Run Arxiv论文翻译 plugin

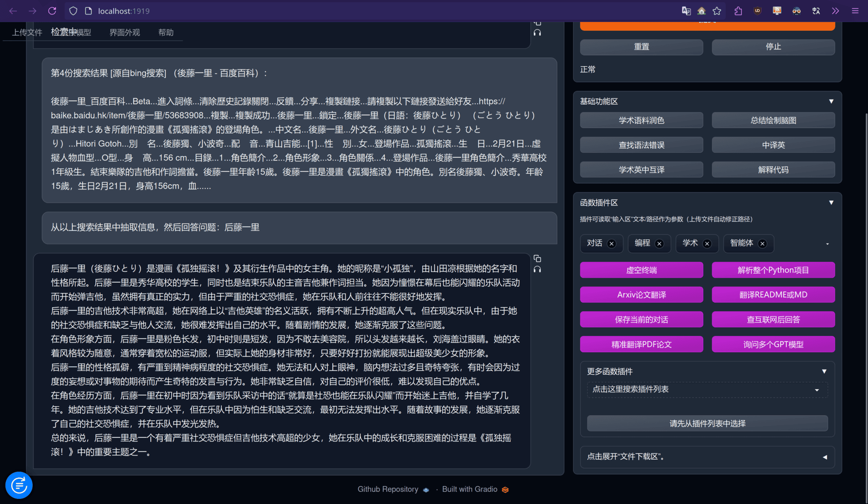(641, 295)
